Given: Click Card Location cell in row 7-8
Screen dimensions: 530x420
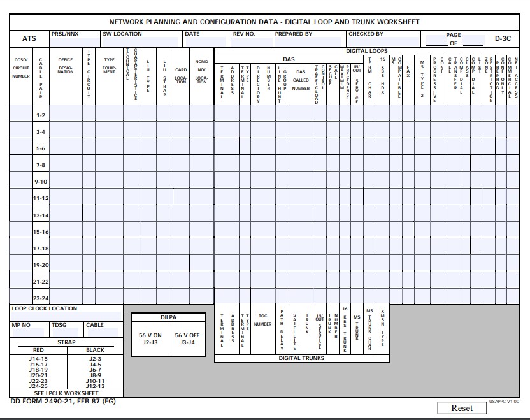Looking at the screenshot, I should coord(181,163).
